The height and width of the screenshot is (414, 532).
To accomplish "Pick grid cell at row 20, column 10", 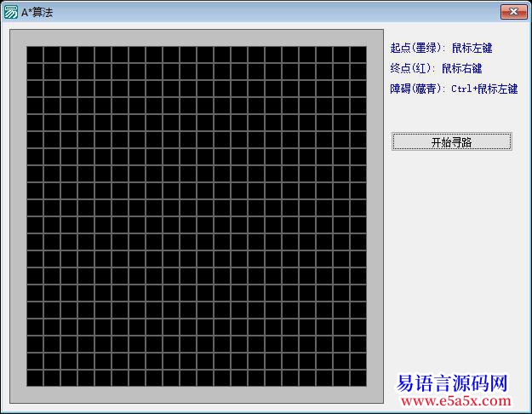I will [x=188, y=378].
